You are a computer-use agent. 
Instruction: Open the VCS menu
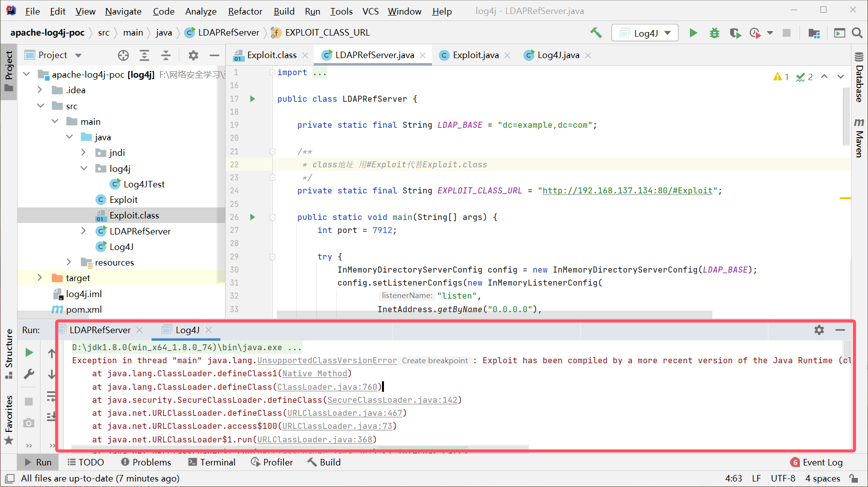(x=370, y=11)
